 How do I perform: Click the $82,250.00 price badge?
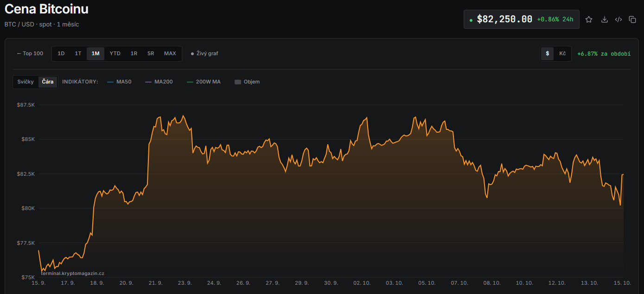pyautogui.click(x=522, y=19)
